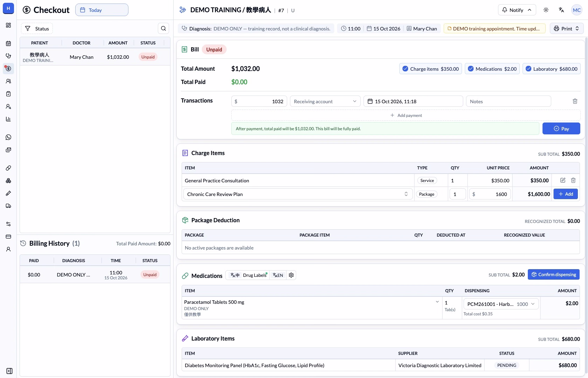
Task: Open the patients group sidebar icon
Action: [x=8, y=81]
